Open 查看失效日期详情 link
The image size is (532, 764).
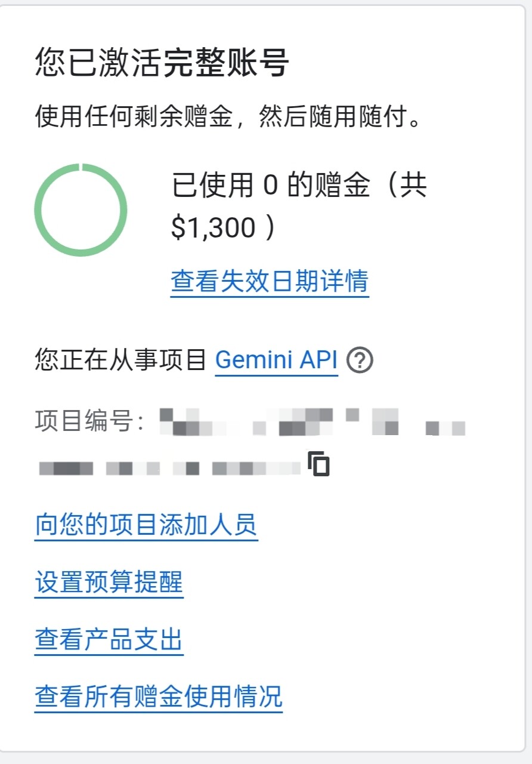tap(270, 281)
